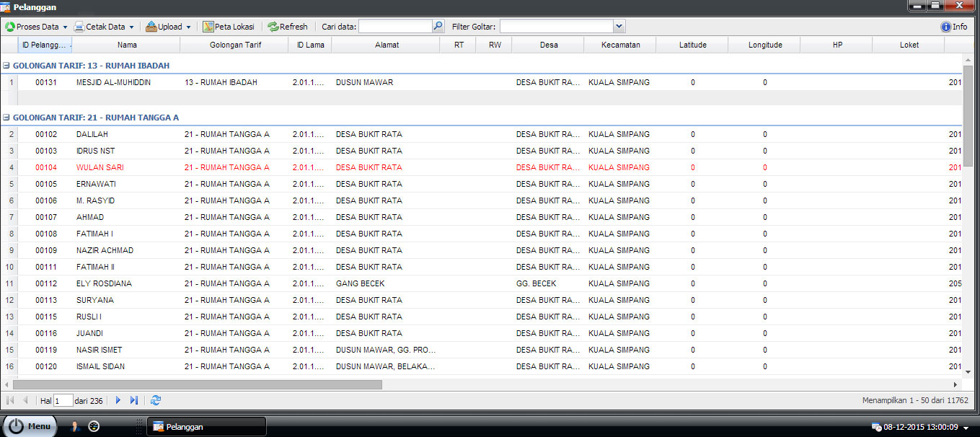The image size is (980, 437).
Task: Click the dashboard gauge icon in taskbar
Action: click(x=94, y=426)
